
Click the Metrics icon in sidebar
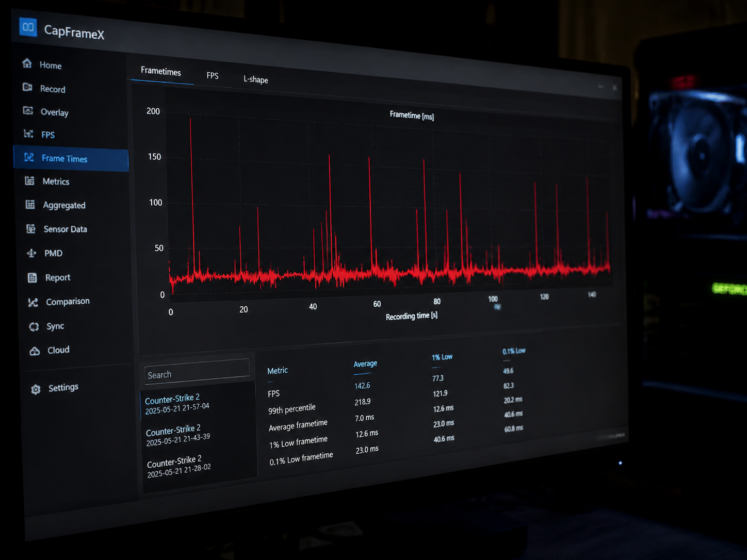click(30, 180)
